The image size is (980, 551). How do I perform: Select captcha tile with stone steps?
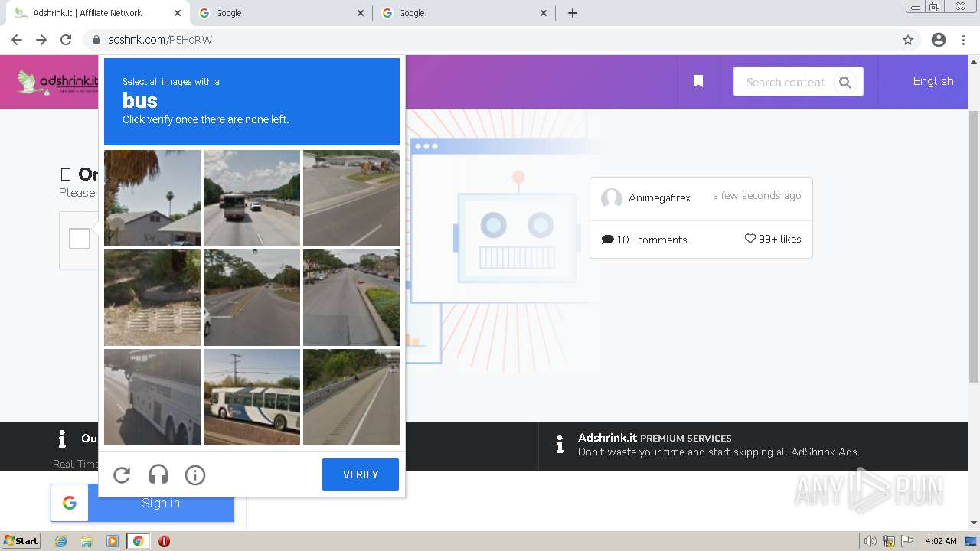pyautogui.click(x=152, y=298)
